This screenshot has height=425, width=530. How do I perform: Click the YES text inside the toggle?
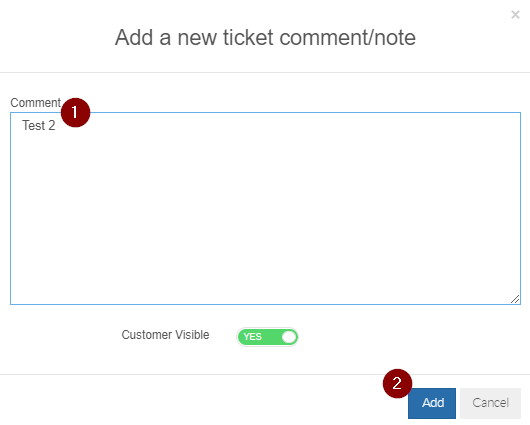tap(252, 337)
